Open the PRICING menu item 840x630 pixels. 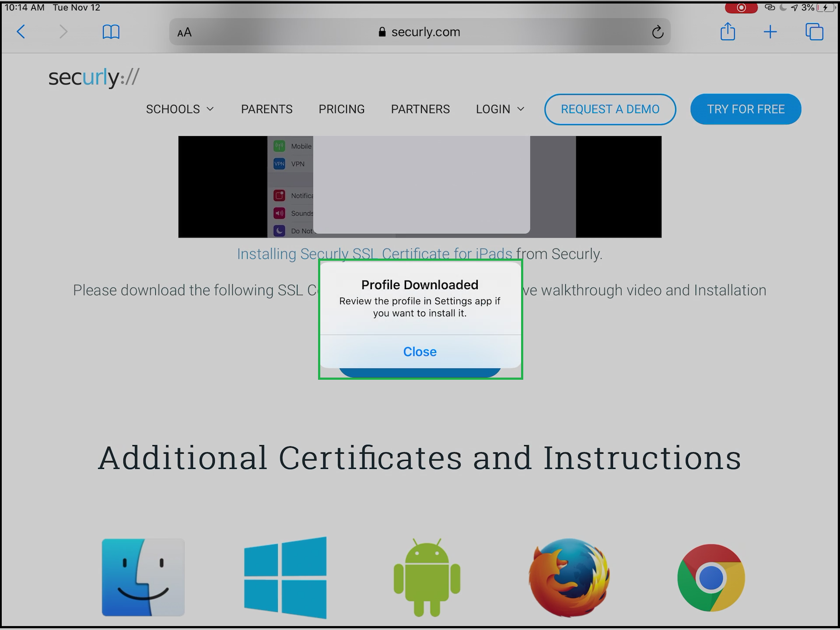[x=342, y=109]
